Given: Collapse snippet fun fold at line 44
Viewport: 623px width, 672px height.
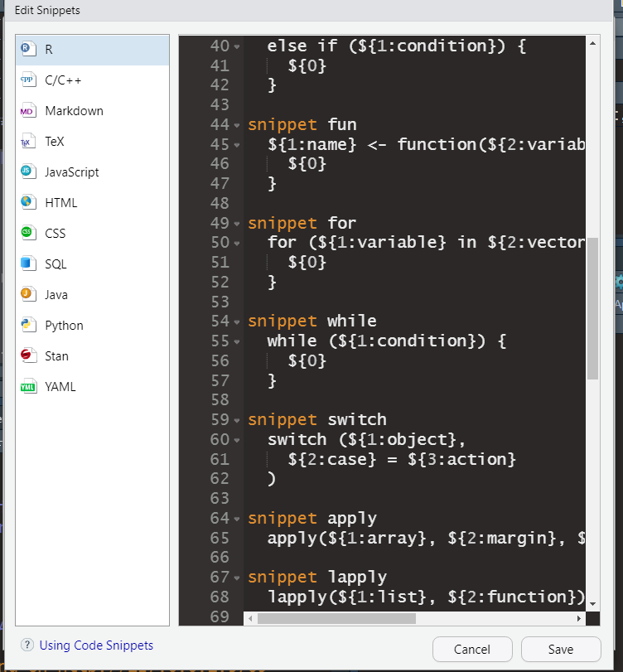Looking at the screenshot, I should click(237, 125).
